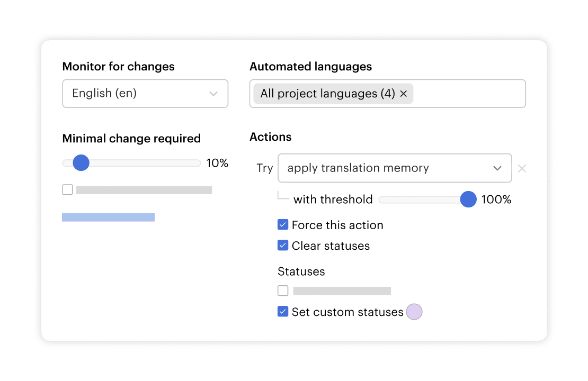
Task: Select the All project languages (4) chip
Action: pyautogui.click(x=327, y=94)
